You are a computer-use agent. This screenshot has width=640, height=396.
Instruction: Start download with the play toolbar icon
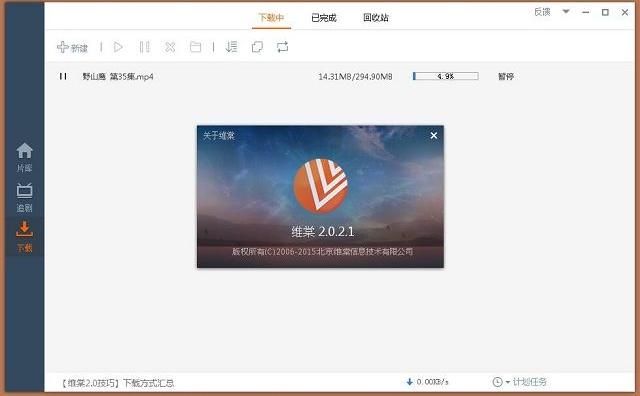[118, 47]
